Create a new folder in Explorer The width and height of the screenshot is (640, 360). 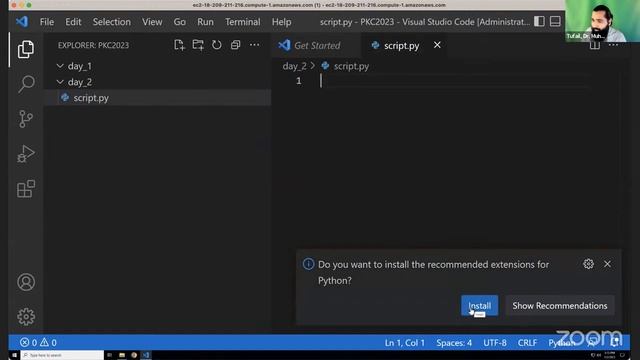tap(198, 45)
